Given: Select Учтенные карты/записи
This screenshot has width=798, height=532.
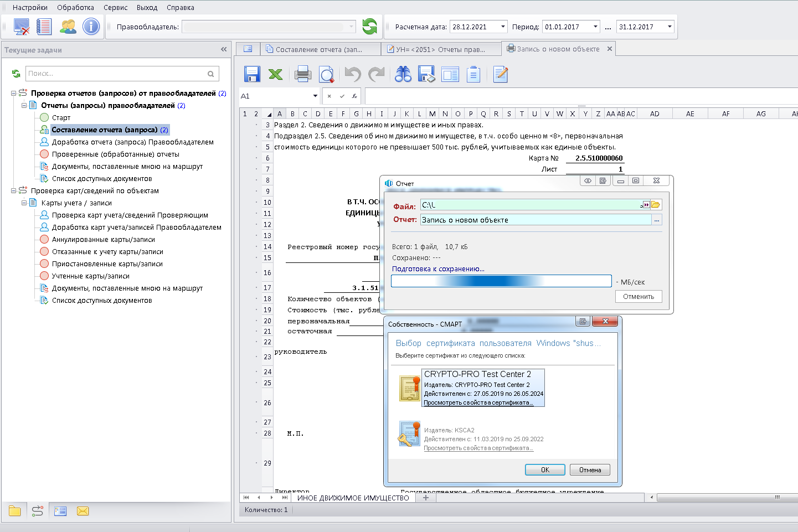Looking at the screenshot, I should tap(91, 276).
